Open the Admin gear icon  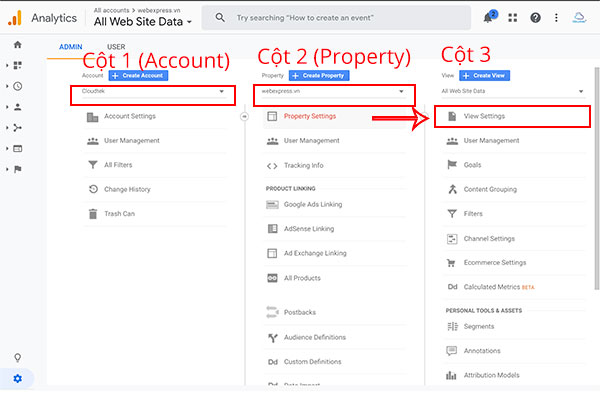[x=17, y=378]
